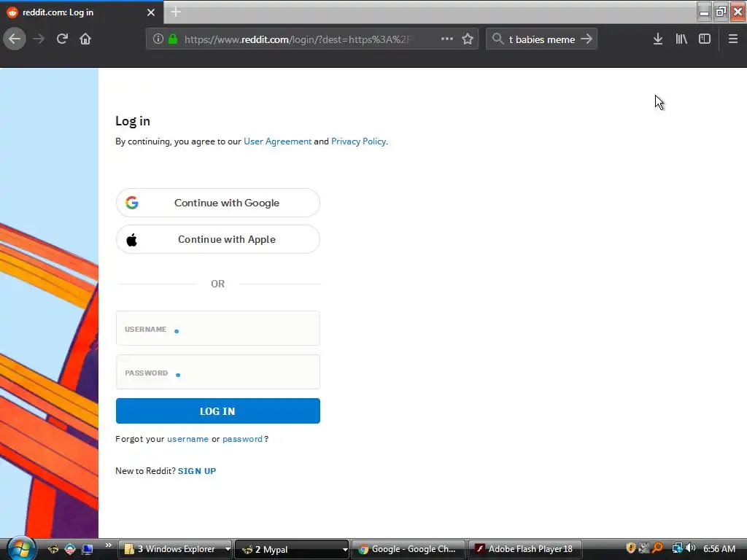This screenshot has height=560, width=747.
Task: Switch to Adobe Flash Player 18 window
Action: tap(525, 549)
